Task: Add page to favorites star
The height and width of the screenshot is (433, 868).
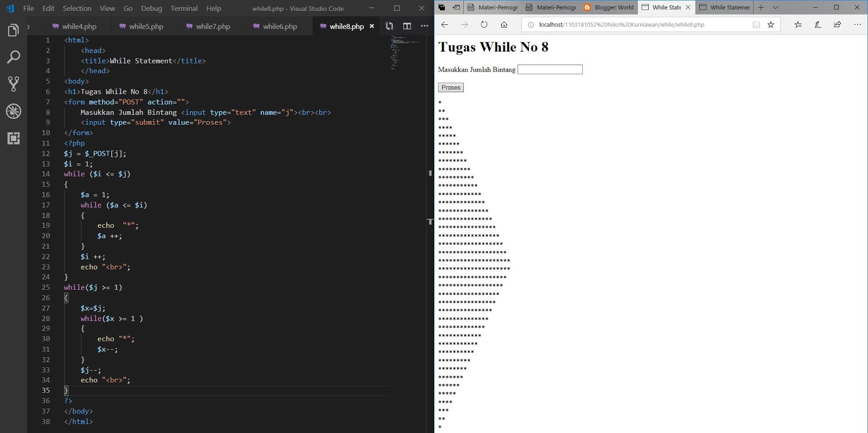Action: pyautogui.click(x=771, y=24)
